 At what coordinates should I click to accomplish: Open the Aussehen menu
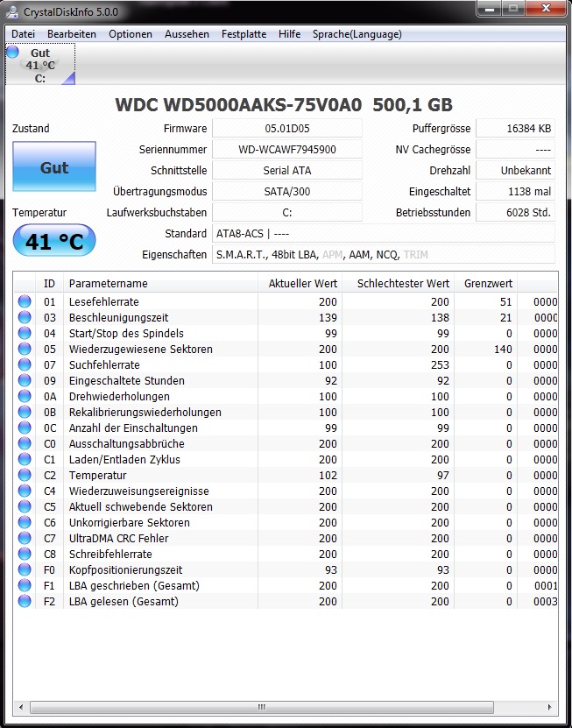187,34
